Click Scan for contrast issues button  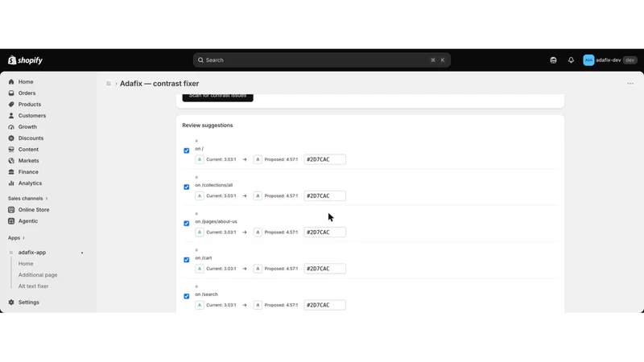(217, 97)
